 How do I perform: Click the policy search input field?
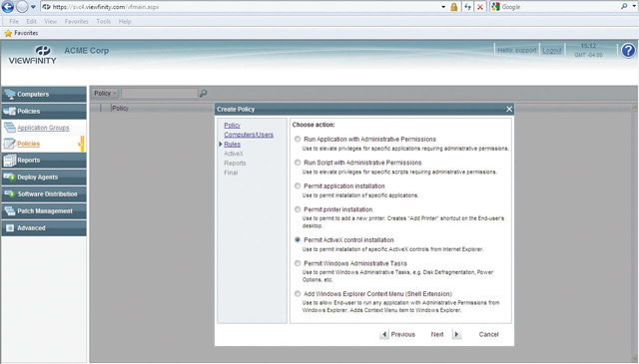pyautogui.click(x=160, y=93)
